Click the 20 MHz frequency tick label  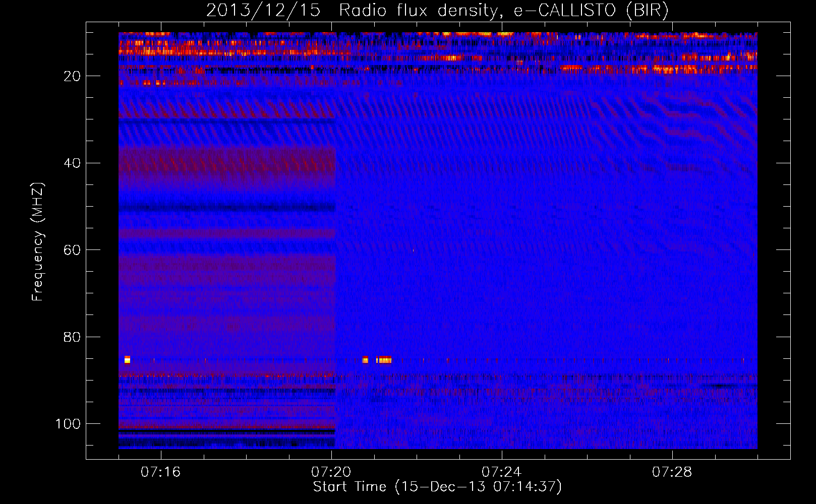click(x=72, y=76)
